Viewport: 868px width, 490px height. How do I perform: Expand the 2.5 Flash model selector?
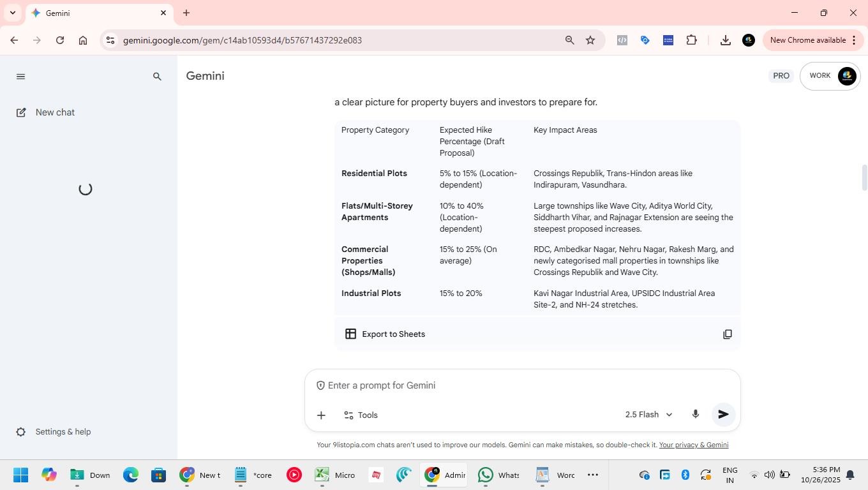tap(648, 415)
